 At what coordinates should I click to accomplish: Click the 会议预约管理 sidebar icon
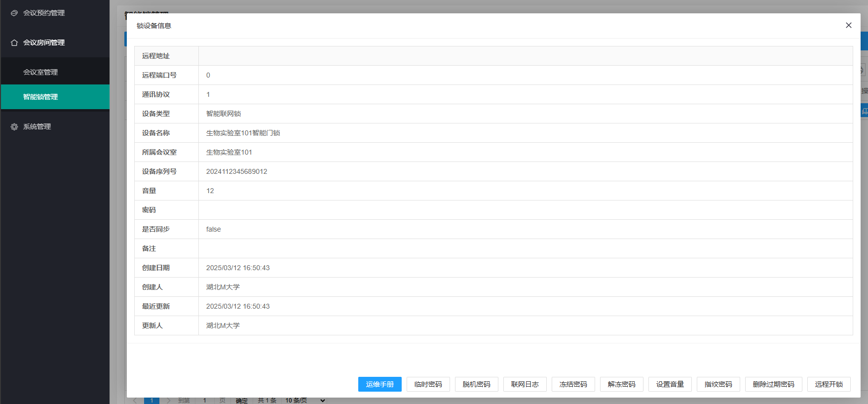(x=14, y=13)
